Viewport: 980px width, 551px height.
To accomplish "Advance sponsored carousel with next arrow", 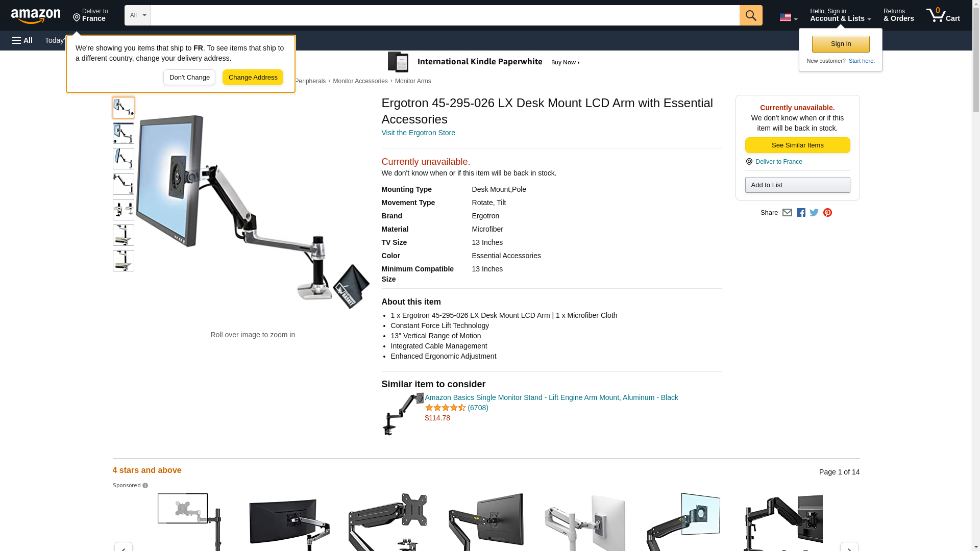I will click(849, 546).
